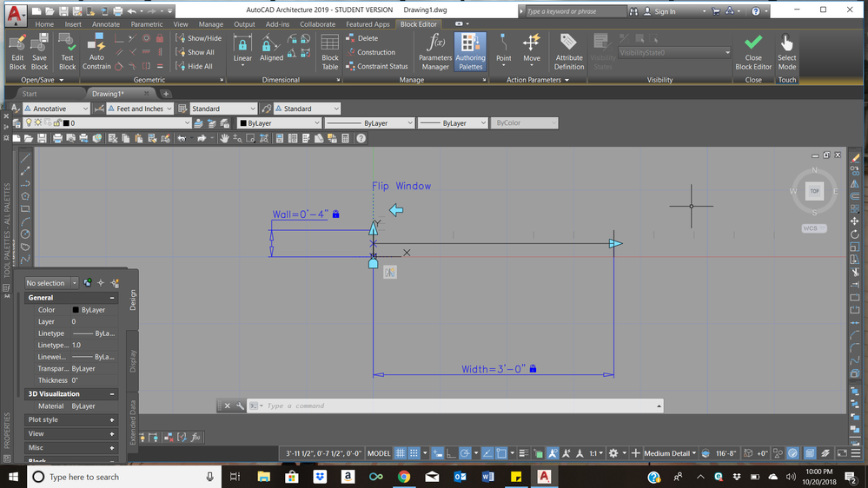The height and width of the screenshot is (488, 868).
Task: Open the Block Table
Action: (x=330, y=52)
